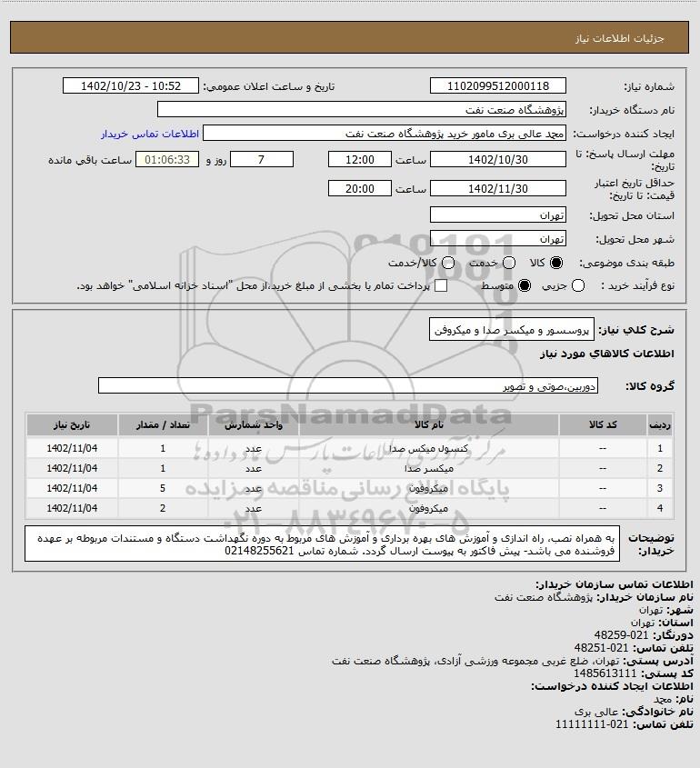Toggle the treasury documents payment checkbox
The height and width of the screenshot is (768, 700).
tap(441, 285)
